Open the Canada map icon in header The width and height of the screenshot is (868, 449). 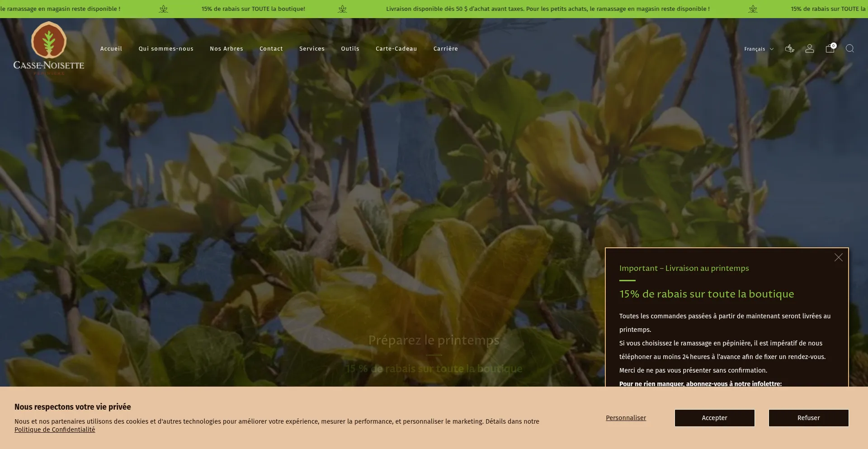click(789, 48)
